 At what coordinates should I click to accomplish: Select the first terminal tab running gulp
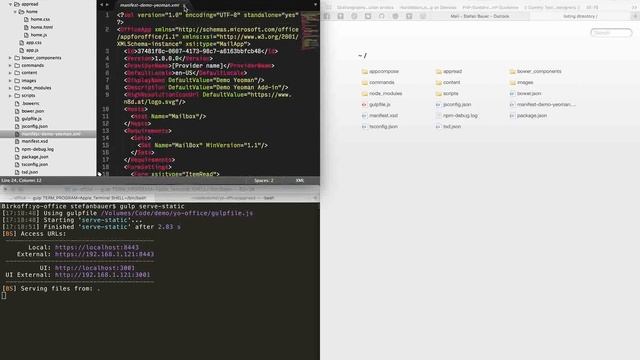pos(78,198)
